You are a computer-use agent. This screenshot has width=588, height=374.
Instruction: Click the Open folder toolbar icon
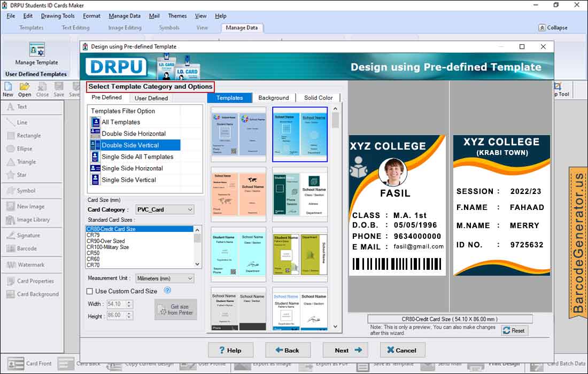[x=25, y=90]
